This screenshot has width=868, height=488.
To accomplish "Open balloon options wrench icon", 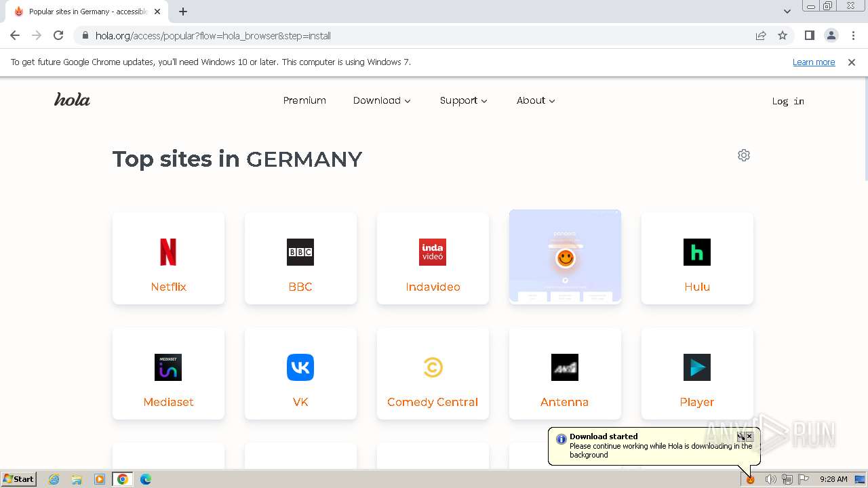I will (741, 436).
